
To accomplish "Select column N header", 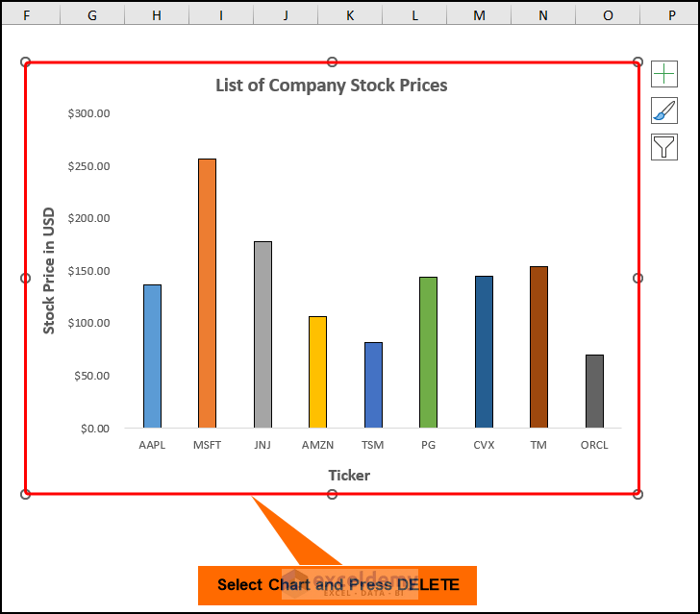I will (x=543, y=15).
